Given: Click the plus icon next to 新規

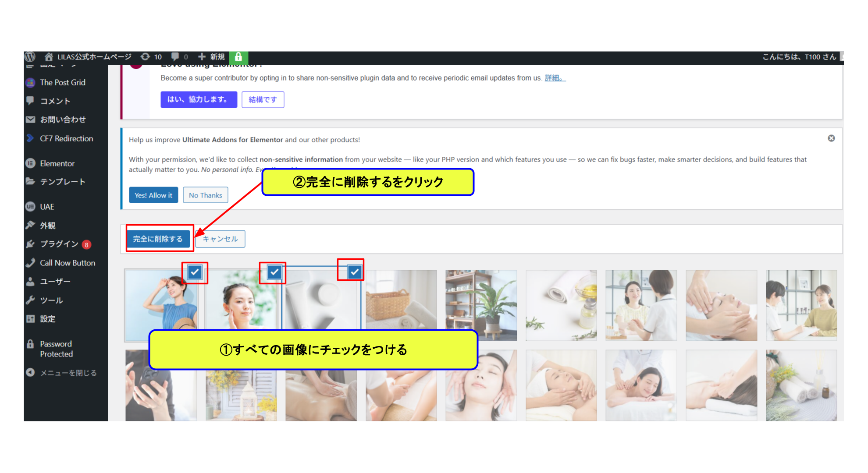Looking at the screenshot, I should (202, 56).
